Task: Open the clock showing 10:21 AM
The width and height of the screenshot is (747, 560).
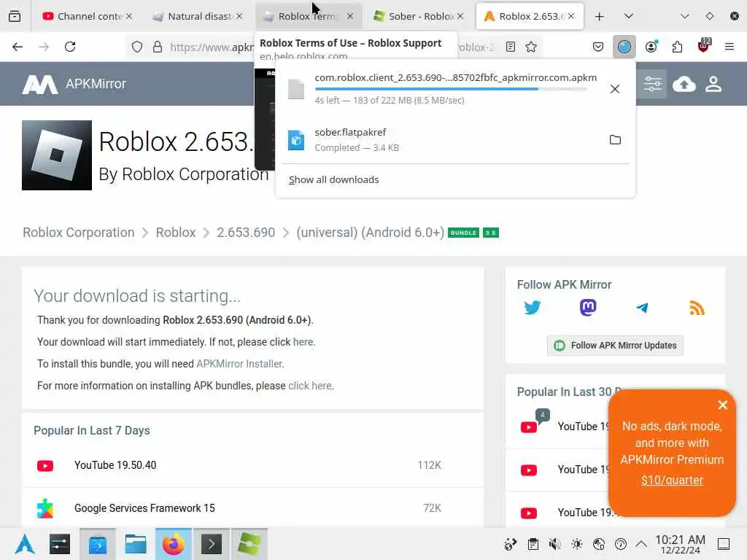Action: (x=681, y=544)
